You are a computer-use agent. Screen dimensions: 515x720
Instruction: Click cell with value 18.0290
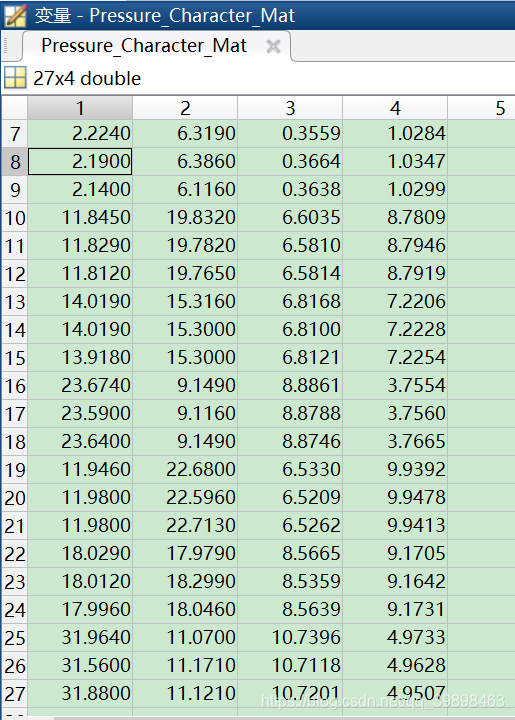tap(80, 554)
